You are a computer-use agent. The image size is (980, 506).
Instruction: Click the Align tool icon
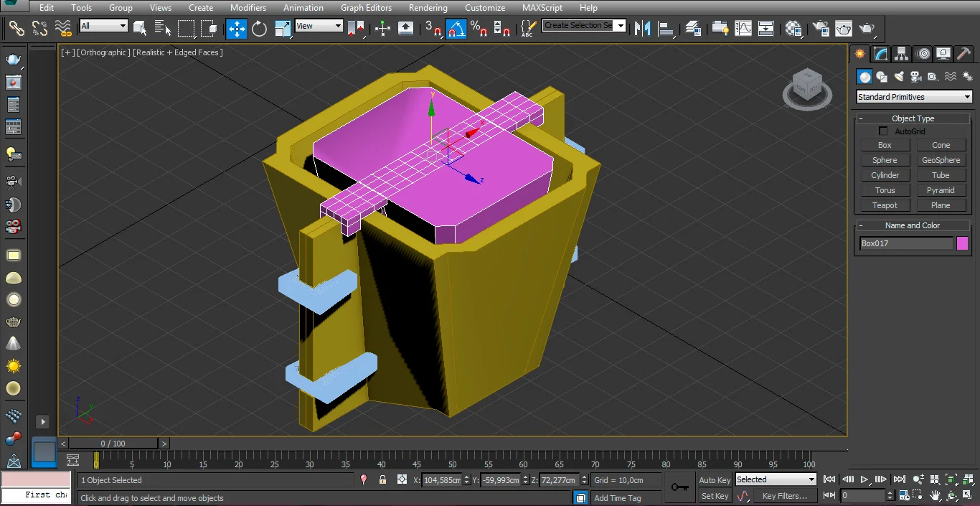(666, 29)
